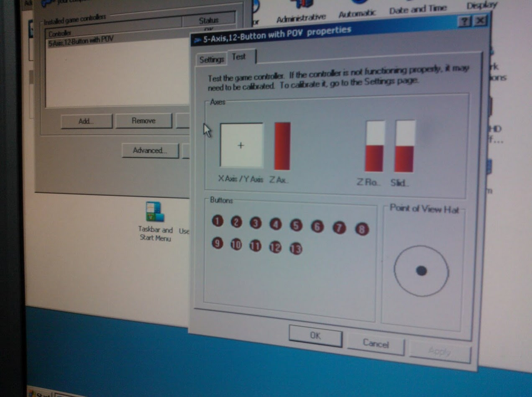
Task: Click button indicator 10
Action: (236, 245)
